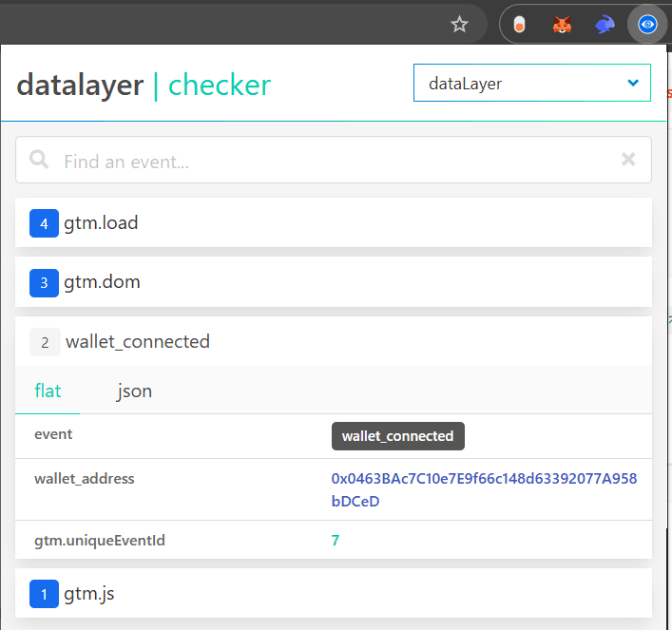This screenshot has width=672, height=630.
Task: Click the number 1 badge beside gtm.js
Action: click(44, 595)
